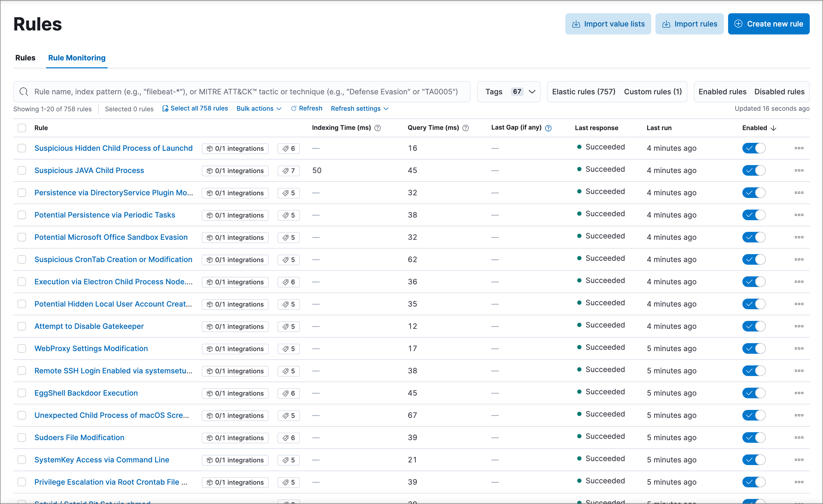The width and height of the screenshot is (823, 504).
Task: Click the Last Gap help question icon
Action: point(548,128)
